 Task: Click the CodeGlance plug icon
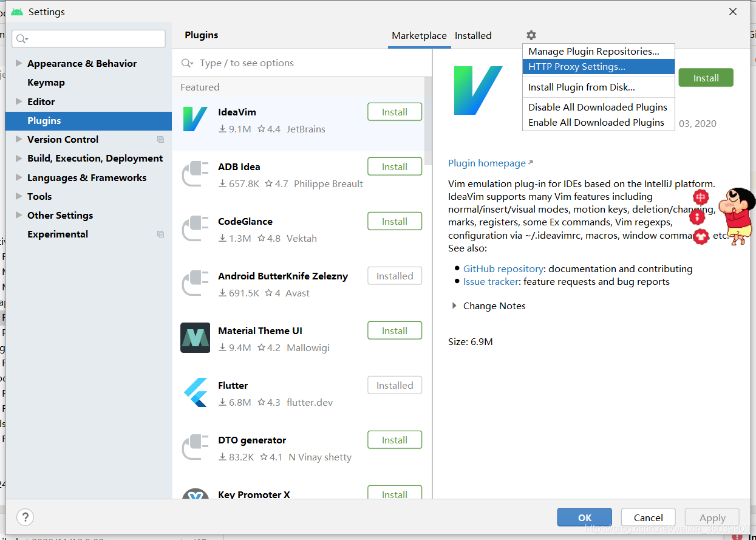(x=196, y=228)
